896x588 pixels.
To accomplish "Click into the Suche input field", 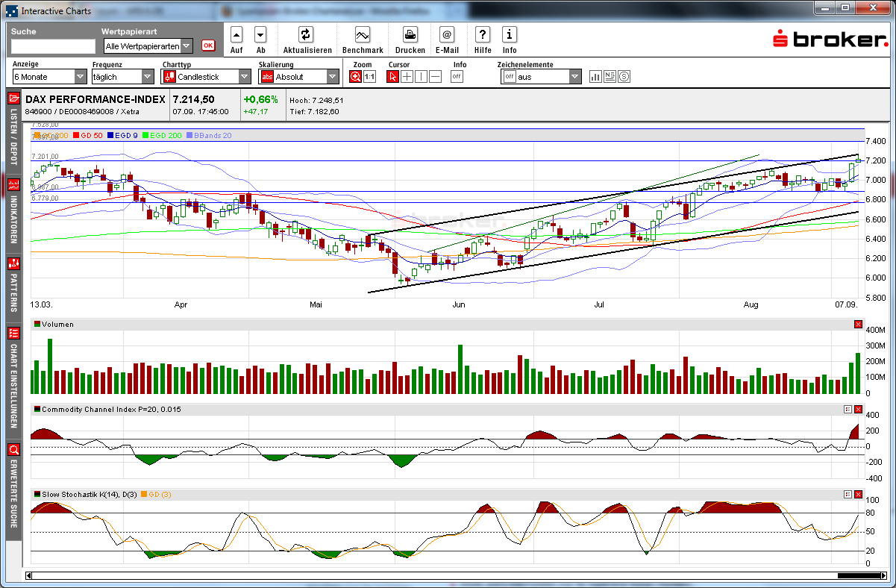I will 53,46.
